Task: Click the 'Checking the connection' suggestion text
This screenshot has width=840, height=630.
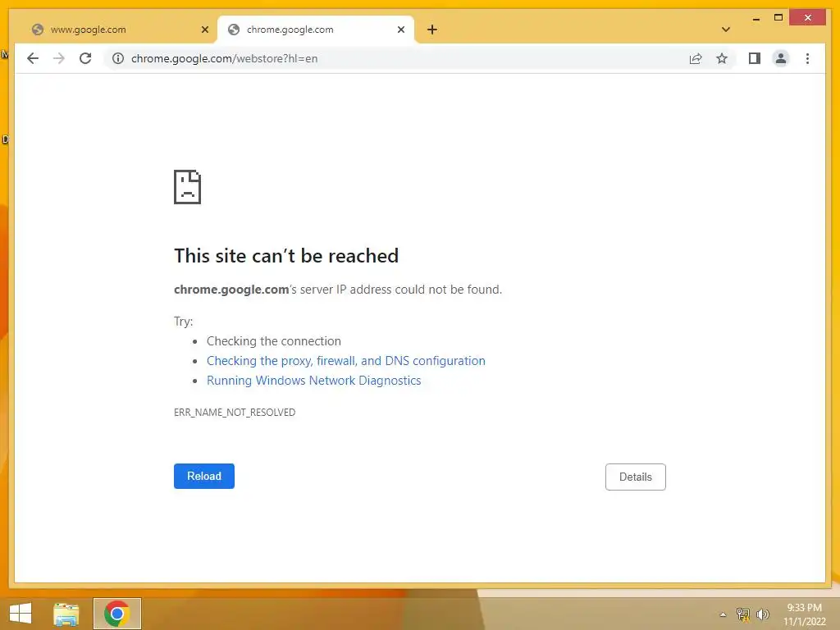Action: point(274,341)
